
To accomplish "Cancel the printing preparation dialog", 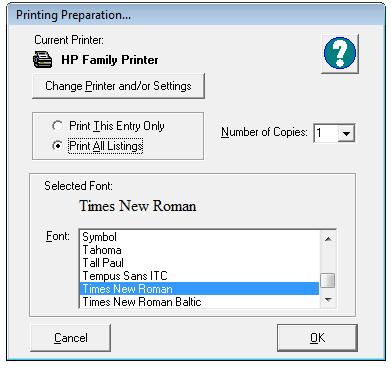I will click(71, 338).
